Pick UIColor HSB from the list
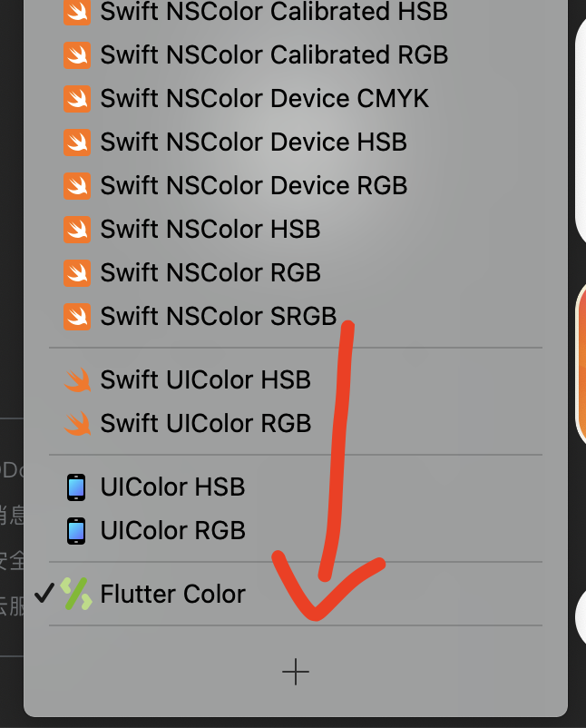The height and width of the screenshot is (728, 586). point(296,487)
